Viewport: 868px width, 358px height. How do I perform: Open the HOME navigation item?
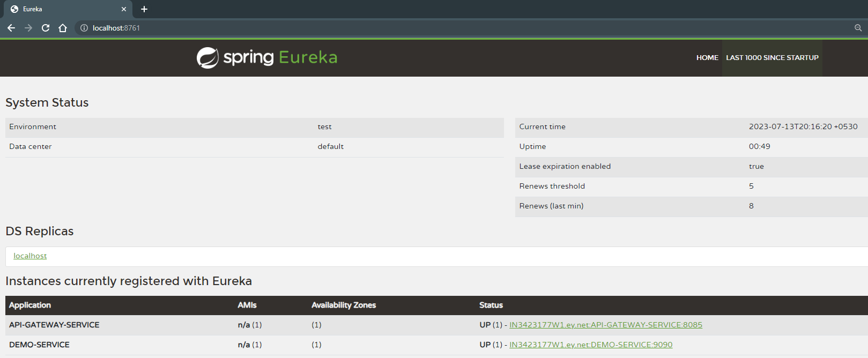pyautogui.click(x=707, y=58)
